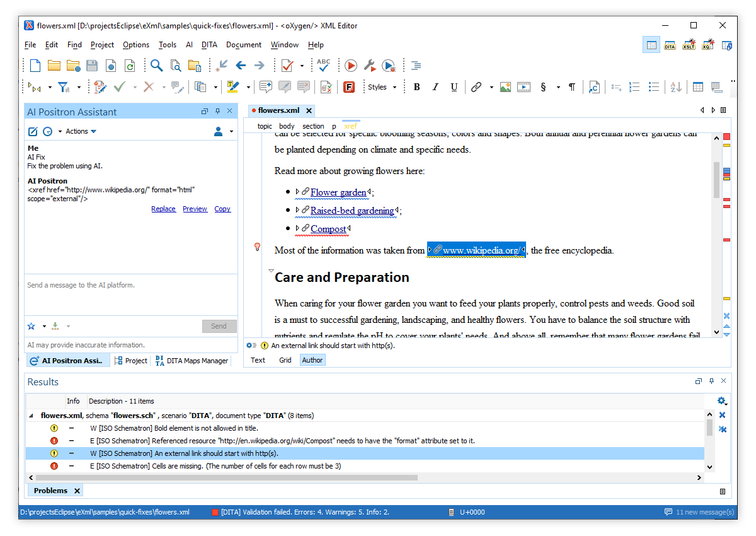Image resolution: width=756 pixels, height=536 pixels.
Task: Click the Results horizontal scrollbar
Action: tap(226, 477)
